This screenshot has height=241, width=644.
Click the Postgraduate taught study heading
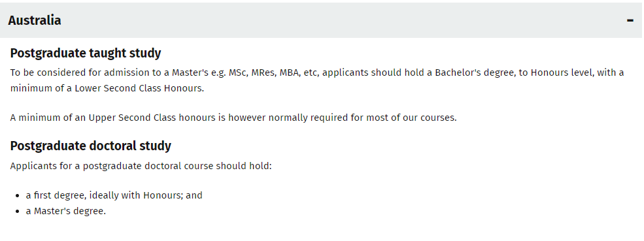click(86, 53)
